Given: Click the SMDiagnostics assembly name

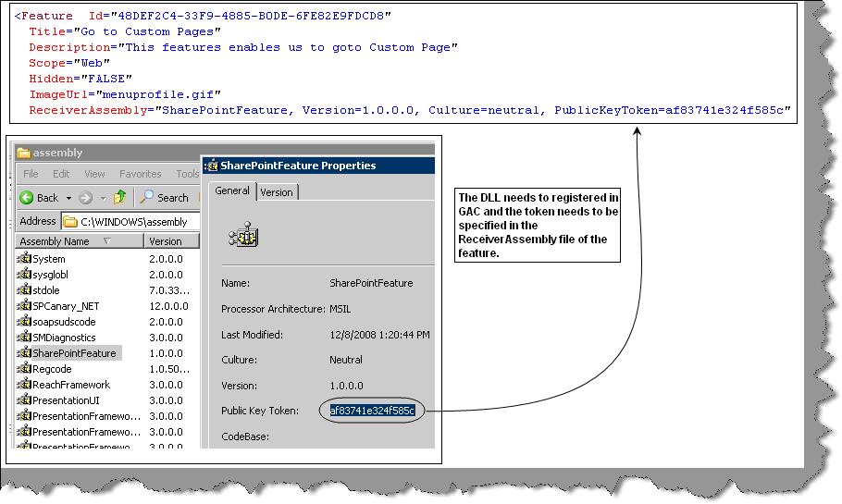Looking at the screenshot, I should pyautogui.click(x=64, y=338).
